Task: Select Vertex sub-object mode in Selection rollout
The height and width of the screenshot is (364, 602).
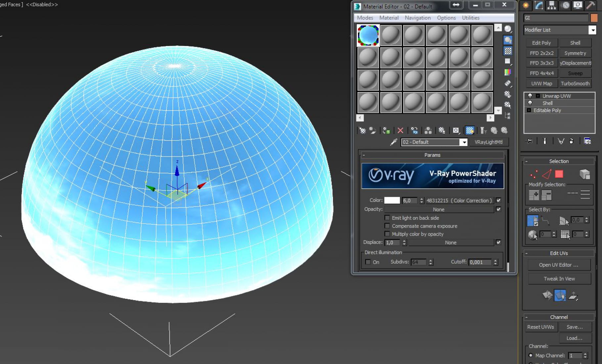Action: tap(533, 174)
